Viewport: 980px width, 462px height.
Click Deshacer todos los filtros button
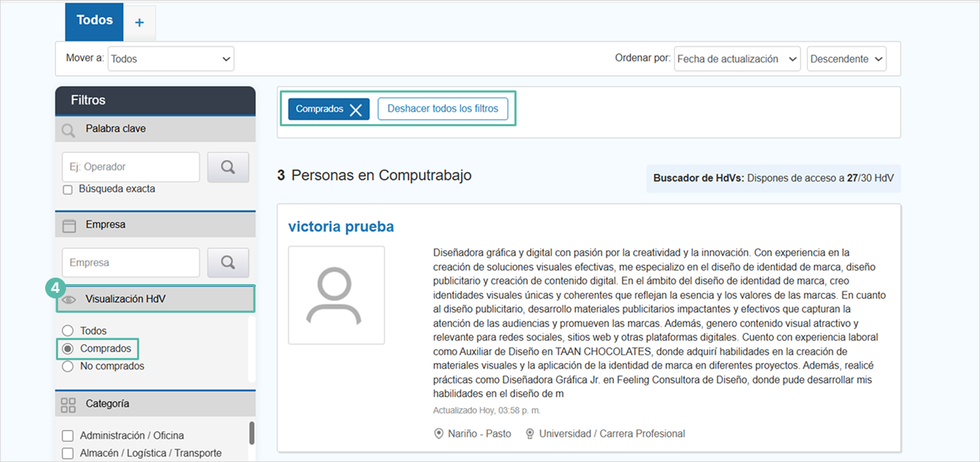tap(443, 109)
